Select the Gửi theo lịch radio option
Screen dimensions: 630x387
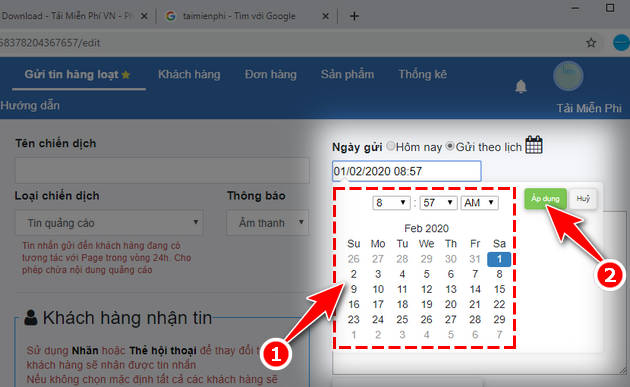(450, 146)
